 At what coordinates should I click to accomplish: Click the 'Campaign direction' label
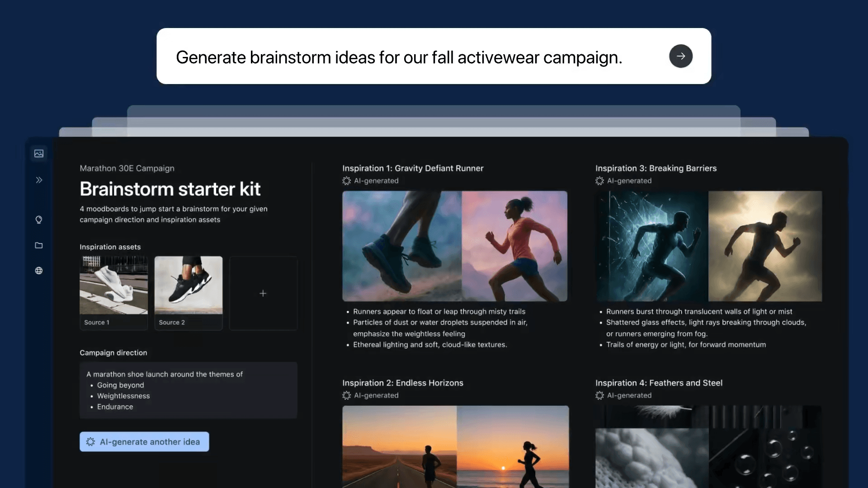pos(113,352)
